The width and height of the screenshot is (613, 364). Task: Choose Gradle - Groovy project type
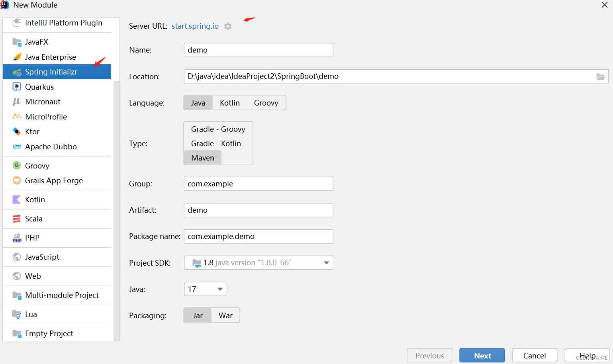(218, 129)
